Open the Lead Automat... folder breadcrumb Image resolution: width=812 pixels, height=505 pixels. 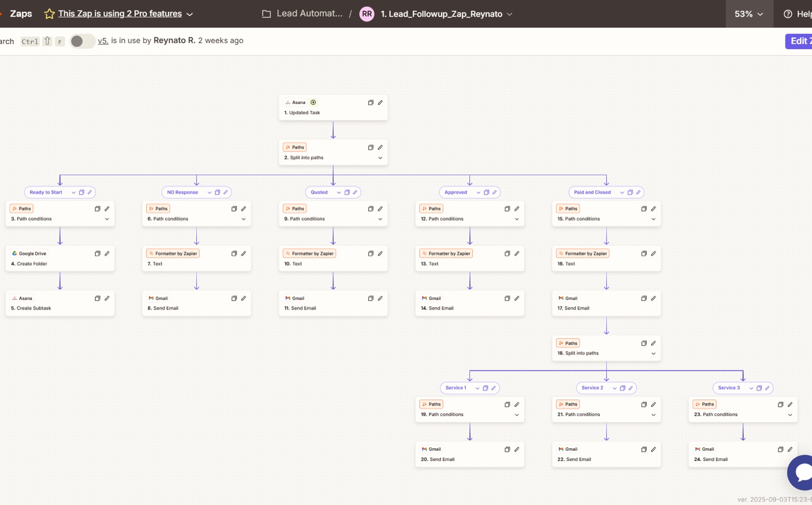pos(302,14)
